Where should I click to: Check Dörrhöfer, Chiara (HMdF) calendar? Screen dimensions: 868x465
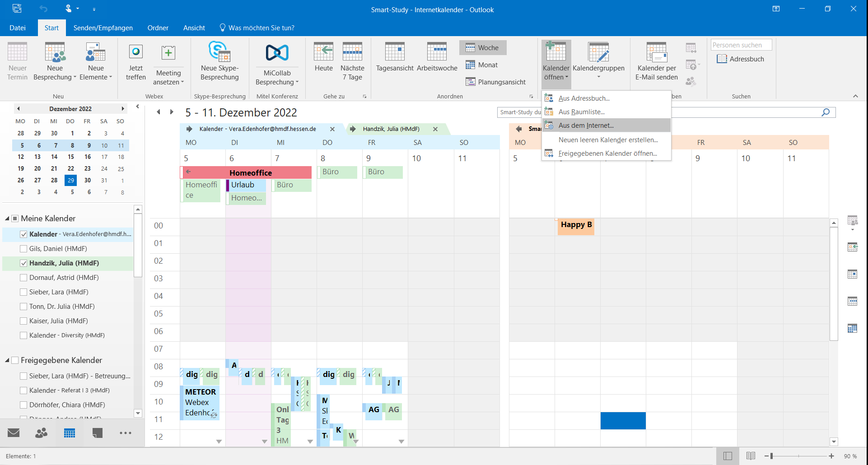pos(23,405)
